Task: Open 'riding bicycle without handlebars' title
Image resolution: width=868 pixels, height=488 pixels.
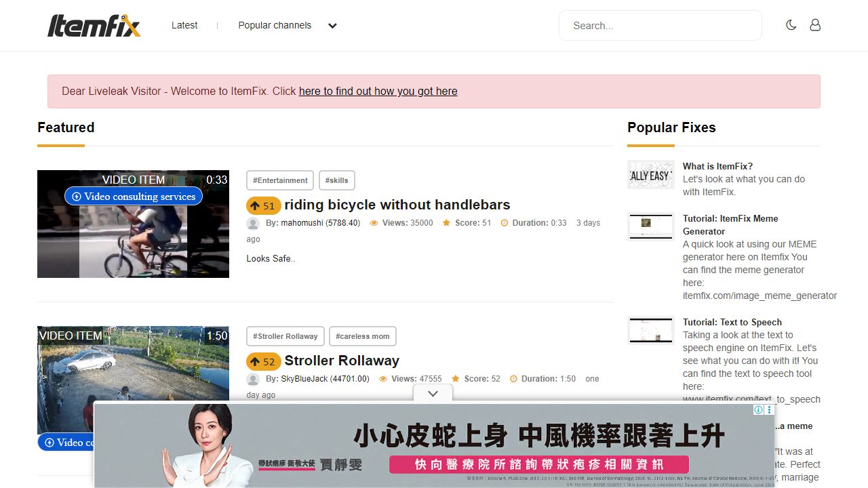Action: 397,205
